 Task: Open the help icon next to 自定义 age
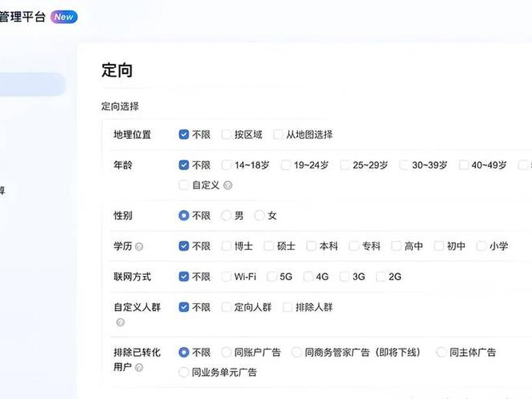[228, 186]
